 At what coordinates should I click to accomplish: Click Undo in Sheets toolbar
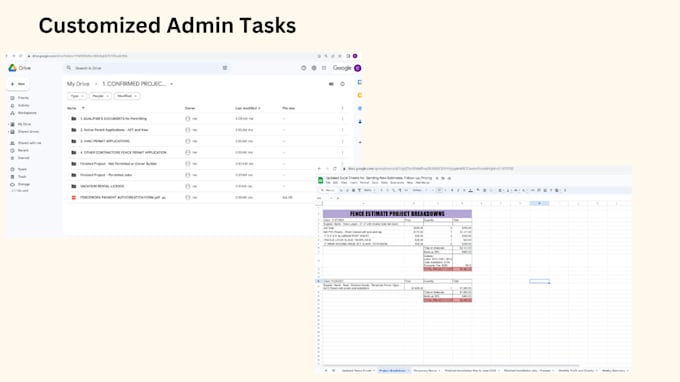(x=341, y=190)
